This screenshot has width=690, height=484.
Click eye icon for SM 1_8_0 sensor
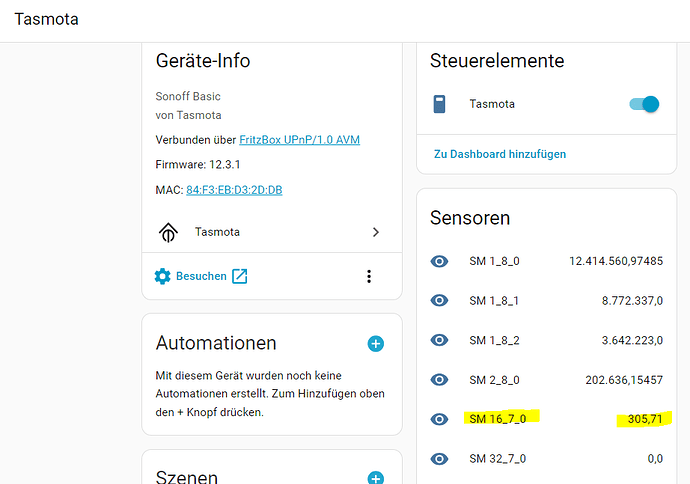click(439, 261)
